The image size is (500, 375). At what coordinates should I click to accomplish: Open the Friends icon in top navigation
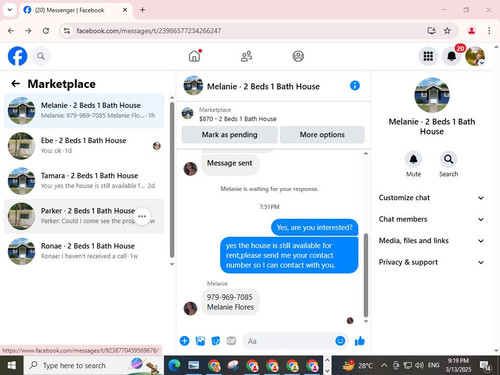click(x=246, y=56)
